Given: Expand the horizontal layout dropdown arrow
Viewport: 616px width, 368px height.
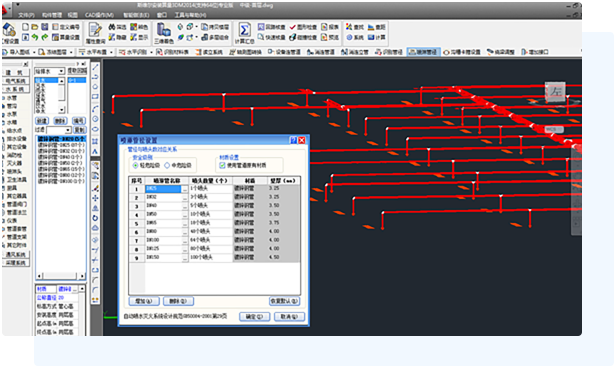Looking at the screenshot, I should click(x=111, y=52).
